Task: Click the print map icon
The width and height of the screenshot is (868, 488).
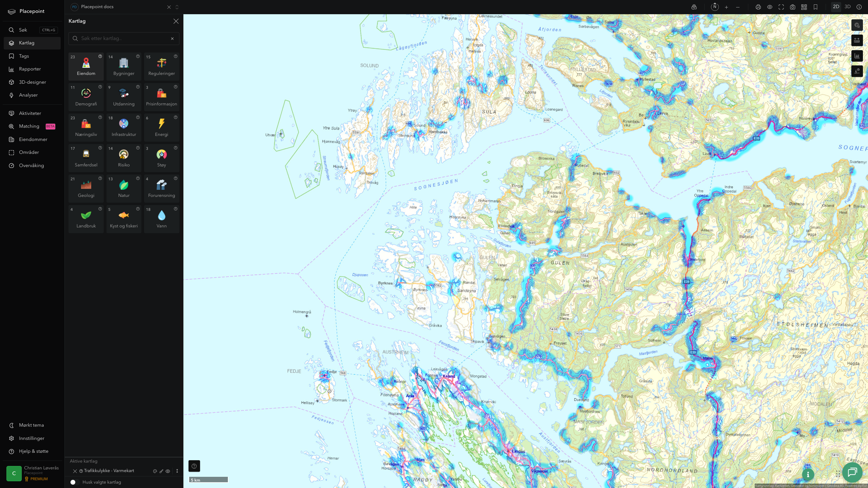Action: point(758,7)
